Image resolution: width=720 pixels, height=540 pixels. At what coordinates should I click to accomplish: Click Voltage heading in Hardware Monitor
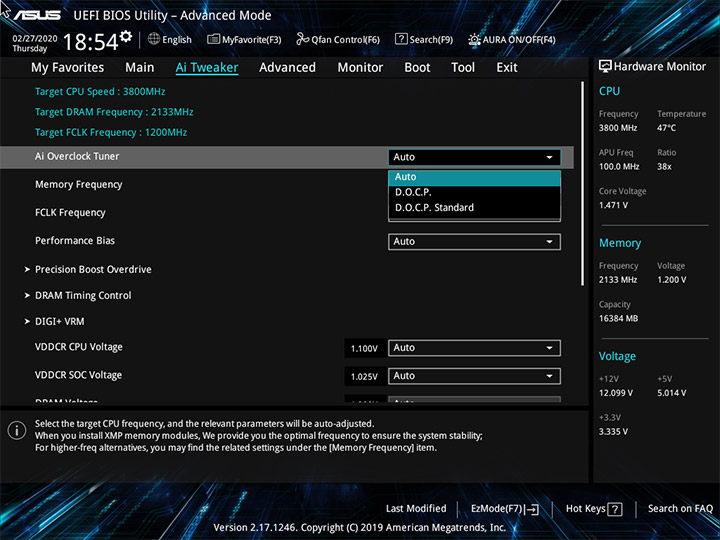[618, 356]
